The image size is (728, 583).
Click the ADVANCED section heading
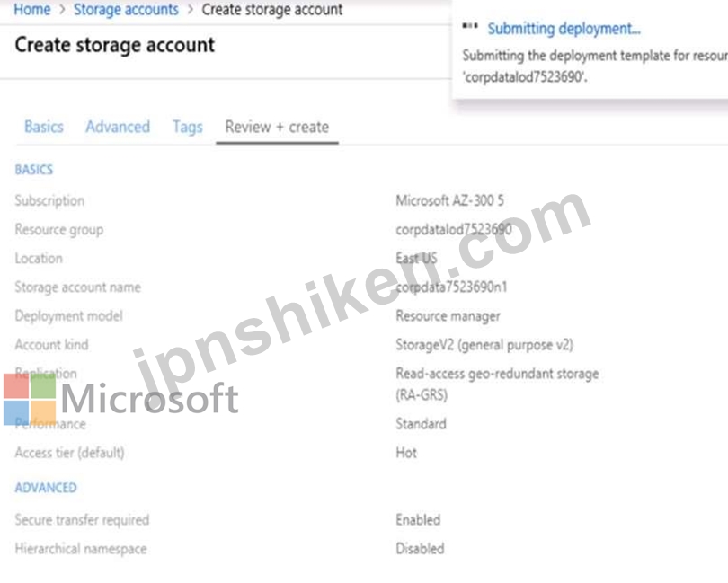click(x=46, y=488)
